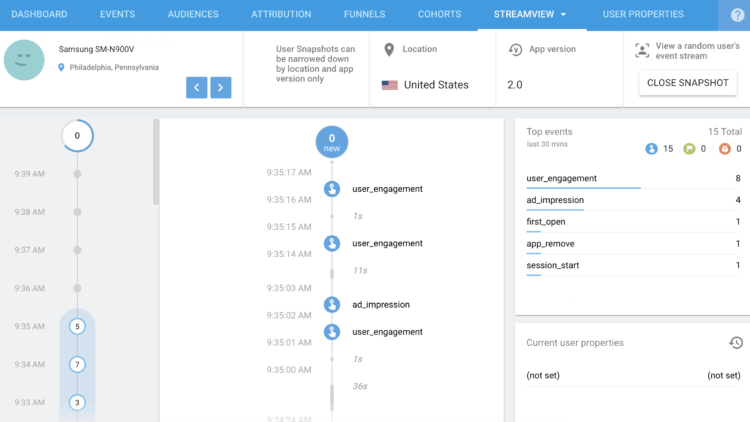The width and height of the screenshot is (750, 422).
Task: Select session_start row in Top events
Action: pos(633,265)
